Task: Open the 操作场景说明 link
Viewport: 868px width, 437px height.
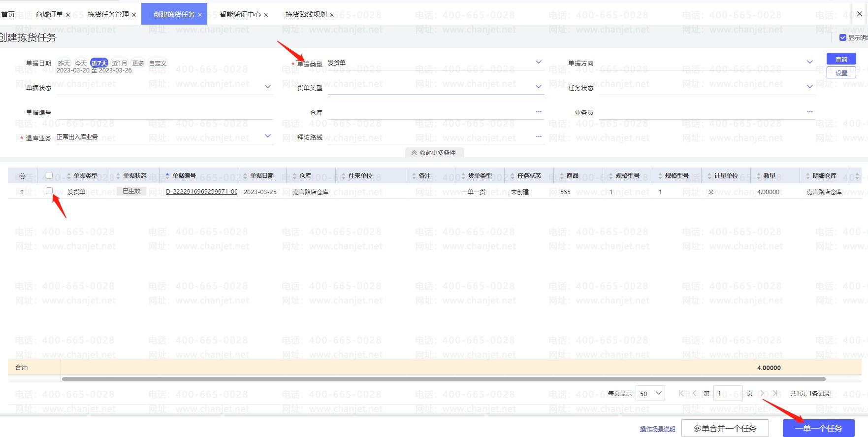Action: pyautogui.click(x=658, y=429)
